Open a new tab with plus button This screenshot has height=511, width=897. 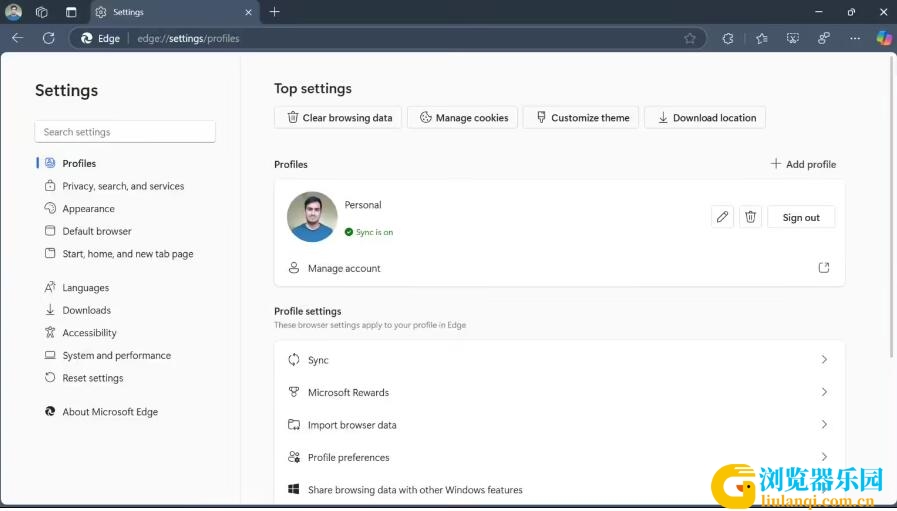[275, 12]
